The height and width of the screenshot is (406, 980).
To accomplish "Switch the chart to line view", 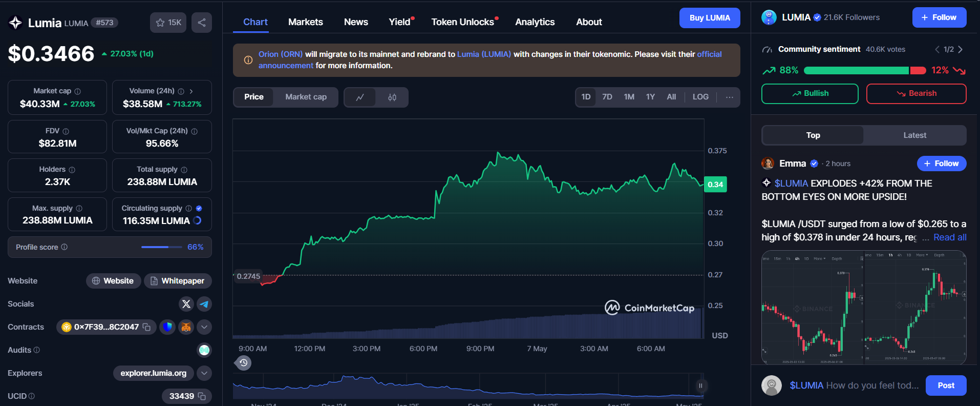I will [x=360, y=97].
